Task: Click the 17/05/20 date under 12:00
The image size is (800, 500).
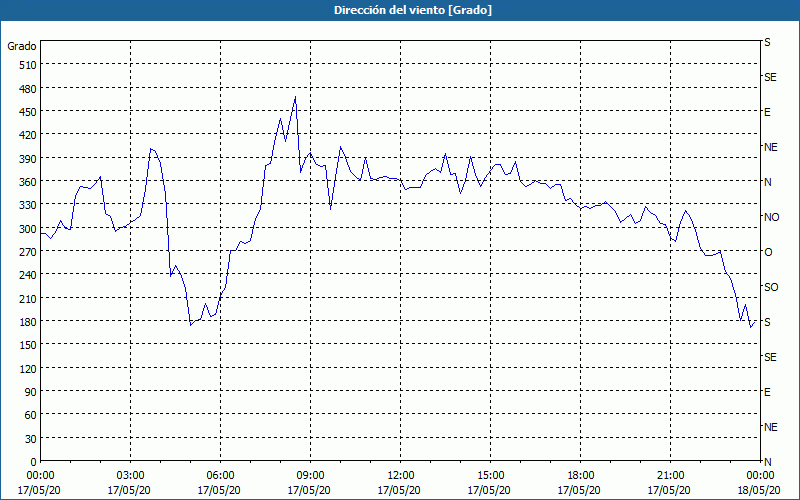Action: (x=399, y=490)
